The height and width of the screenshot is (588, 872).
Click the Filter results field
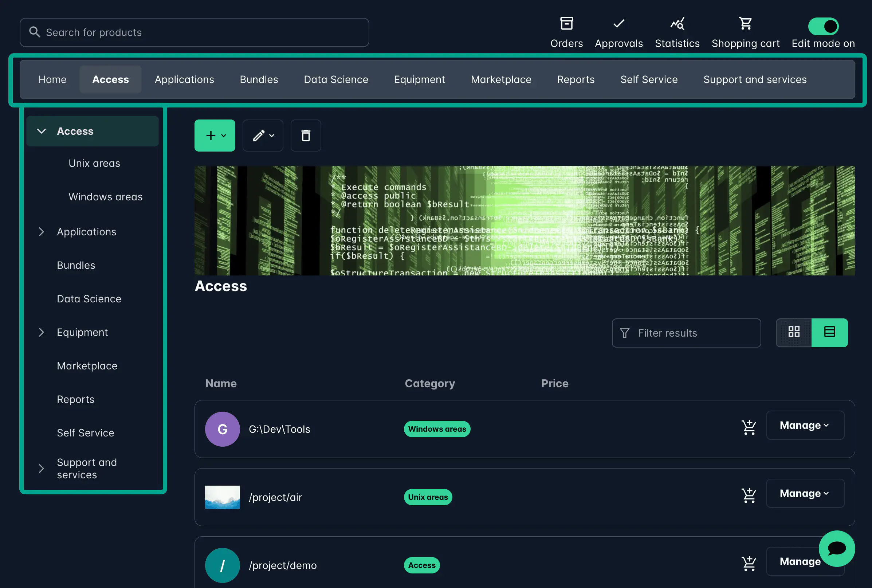point(686,333)
